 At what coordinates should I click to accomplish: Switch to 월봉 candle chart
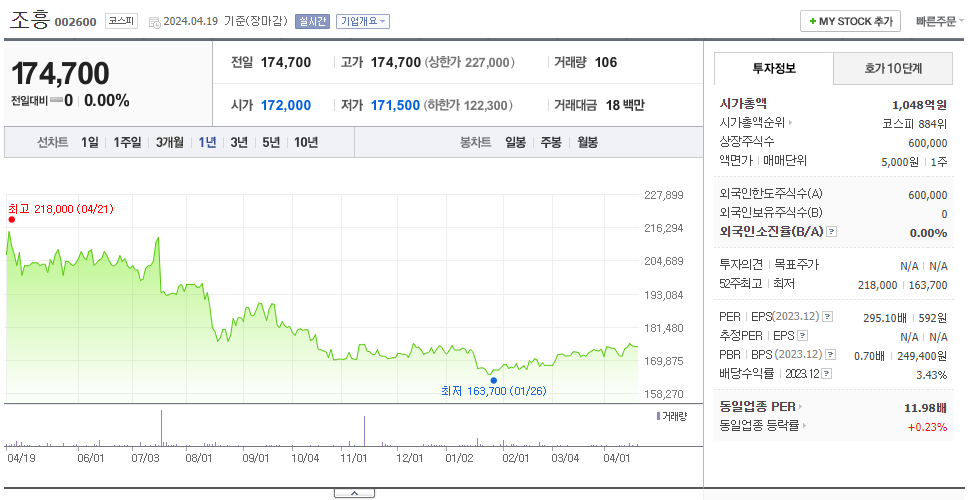(x=588, y=143)
